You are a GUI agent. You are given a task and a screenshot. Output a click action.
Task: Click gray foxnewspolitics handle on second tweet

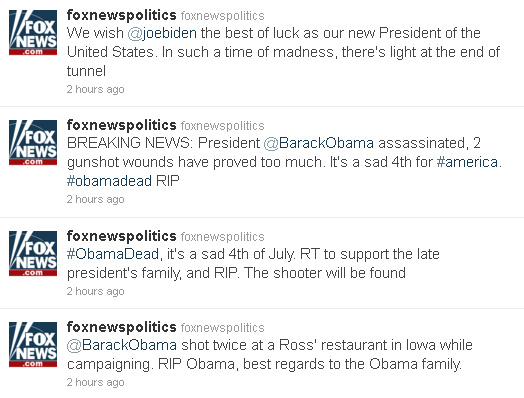coord(223,126)
